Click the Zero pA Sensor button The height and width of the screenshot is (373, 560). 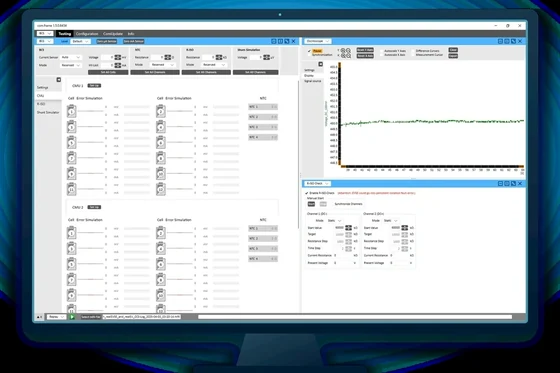pos(107,41)
